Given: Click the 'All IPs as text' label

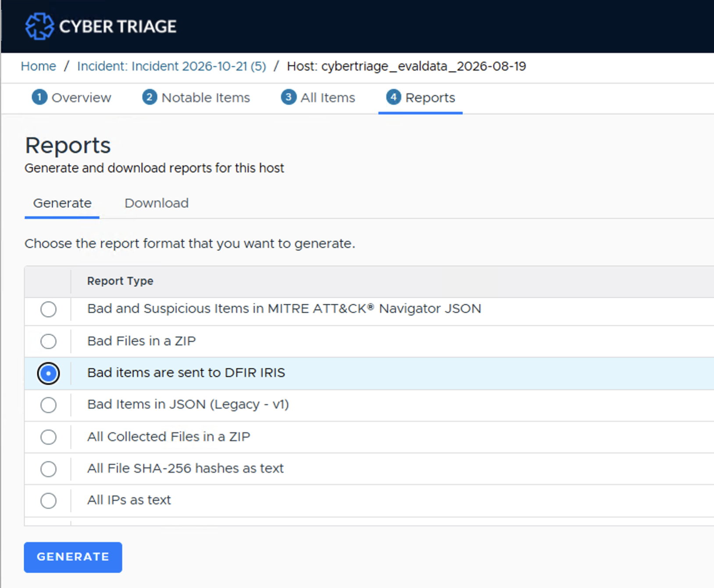Looking at the screenshot, I should coord(129,500).
